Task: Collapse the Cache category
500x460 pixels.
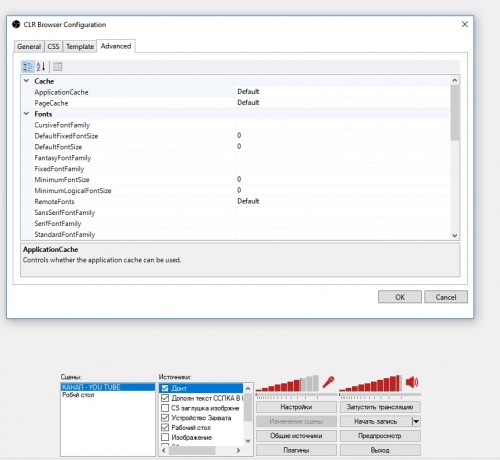Action: click(x=26, y=81)
